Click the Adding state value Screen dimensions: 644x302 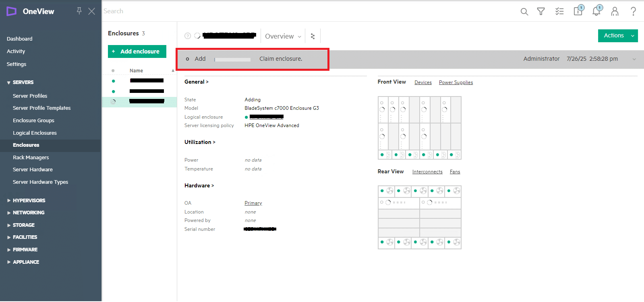pyautogui.click(x=253, y=100)
